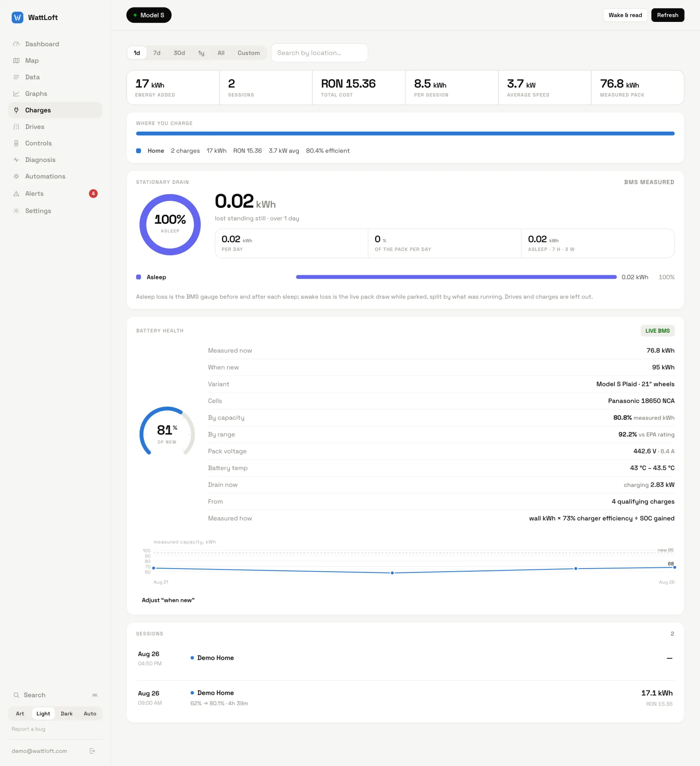Click the Report a bug link

(28, 729)
